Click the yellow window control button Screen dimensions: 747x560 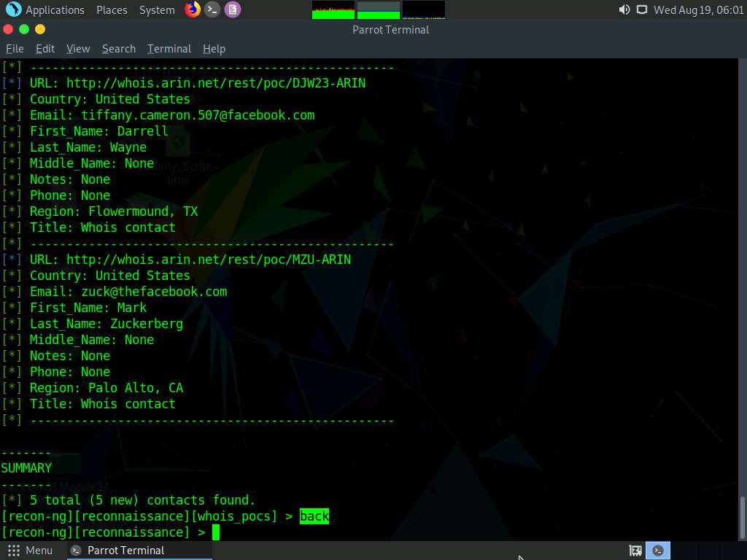pyautogui.click(x=40, y=29)
